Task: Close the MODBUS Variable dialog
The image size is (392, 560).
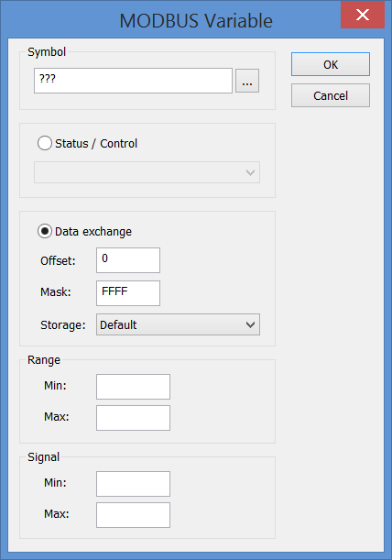Action: 363,15
